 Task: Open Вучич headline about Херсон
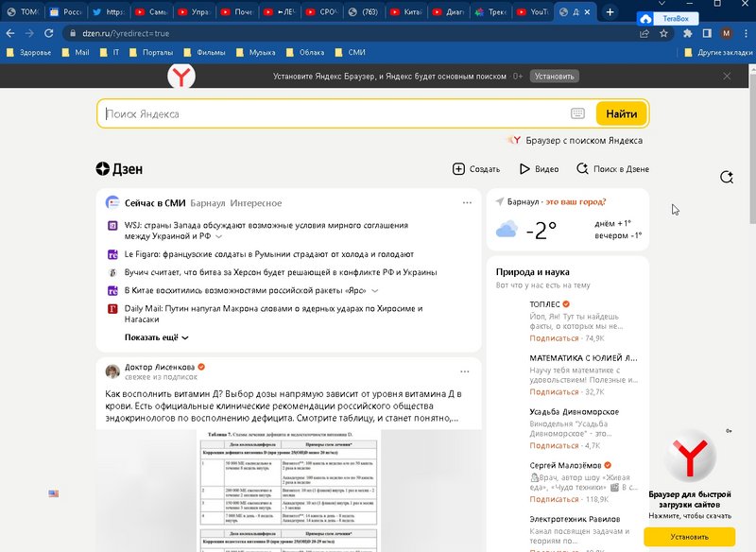tap(281, 272)
